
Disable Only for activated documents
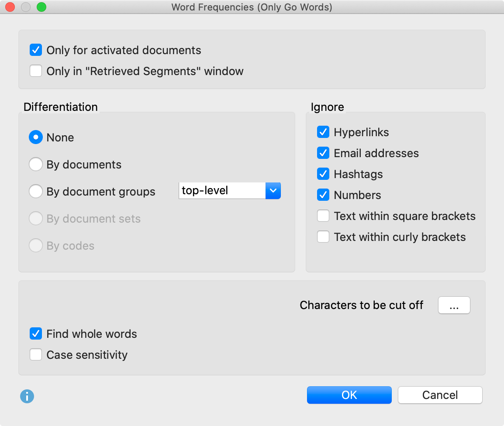35,50
